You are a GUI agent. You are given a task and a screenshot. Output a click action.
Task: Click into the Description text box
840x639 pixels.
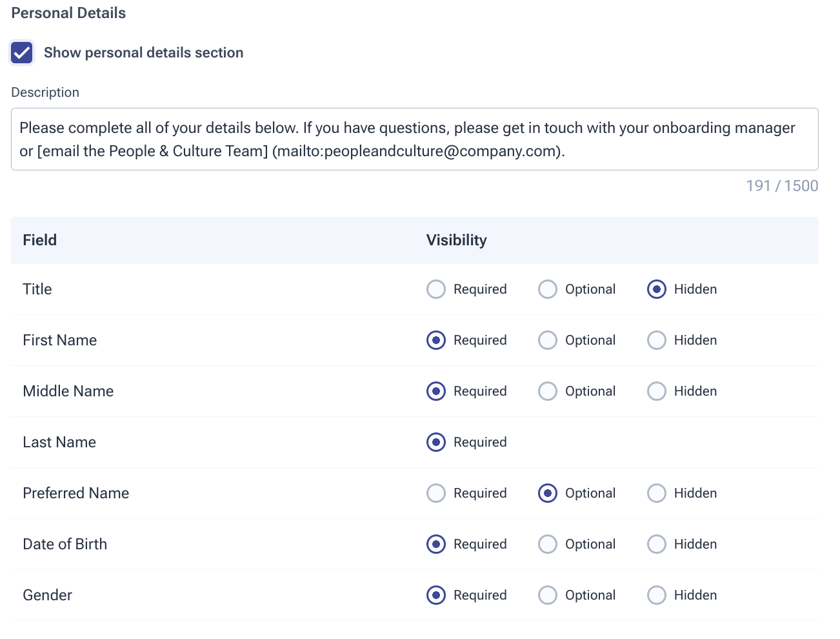[414, 139]
